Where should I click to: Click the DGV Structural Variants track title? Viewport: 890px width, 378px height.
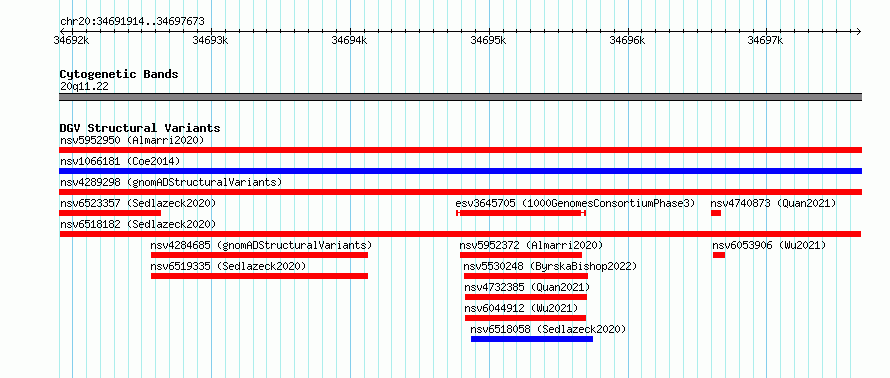point(140,128)
